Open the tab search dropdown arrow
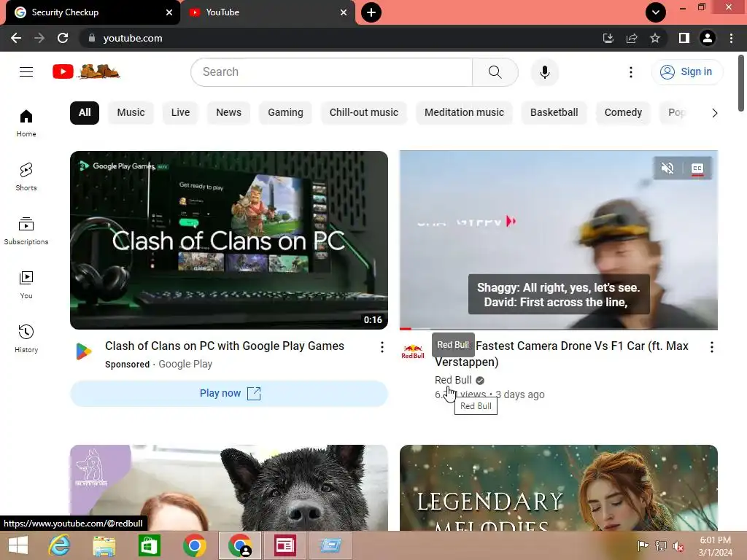 point(656,12)
